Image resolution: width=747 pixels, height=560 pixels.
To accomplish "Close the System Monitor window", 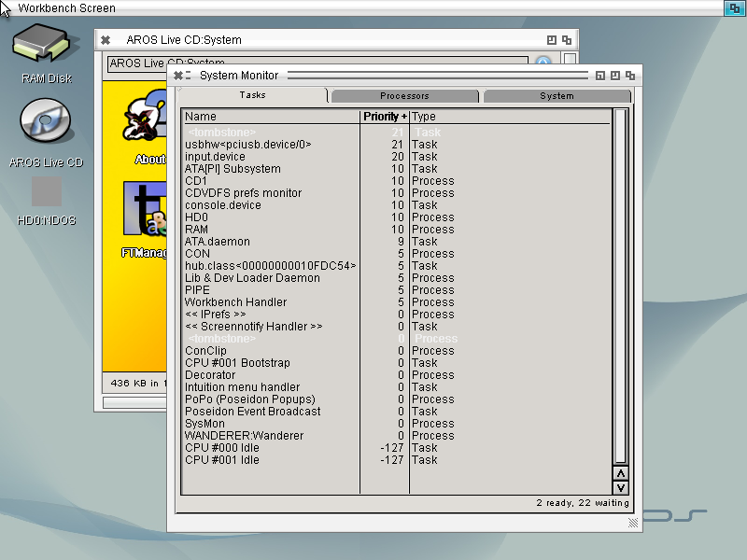I will point(178,76).
